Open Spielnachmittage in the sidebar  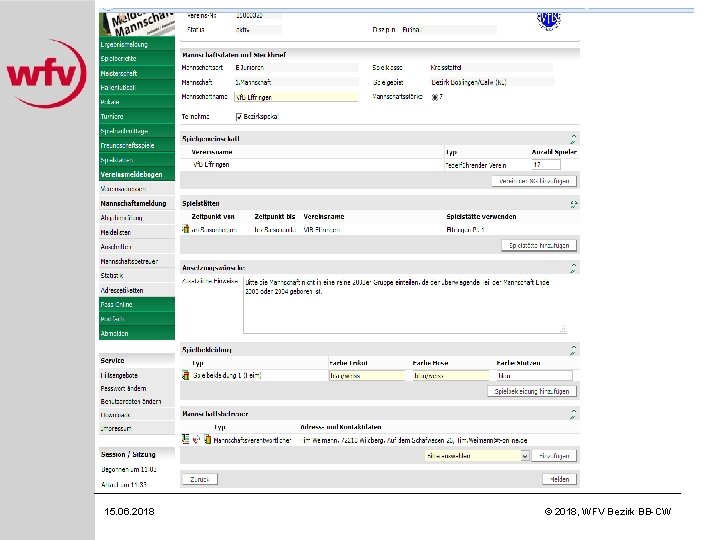[x=137, y=131]
